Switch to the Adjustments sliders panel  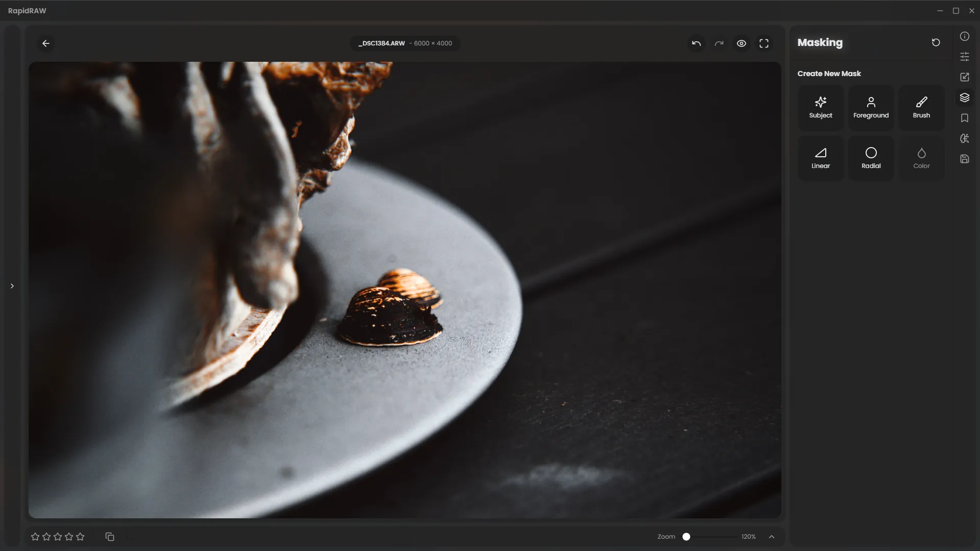(x=964, y=57)
